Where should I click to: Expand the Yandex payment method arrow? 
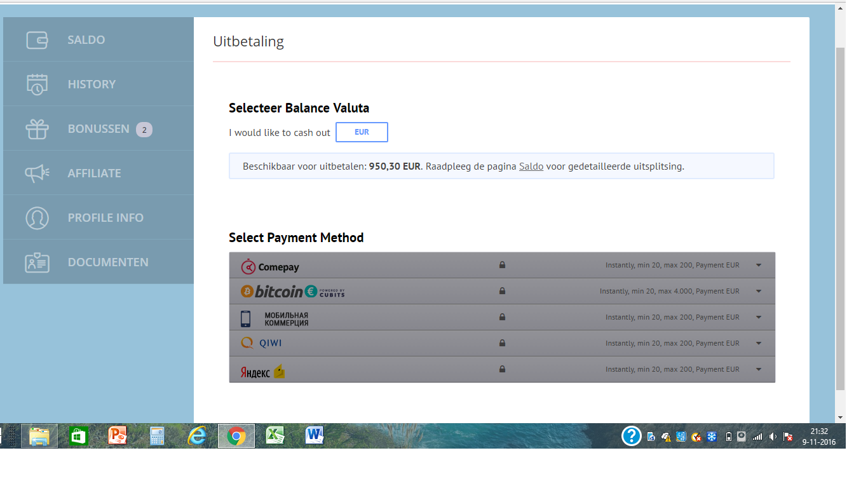pyautogui.click(x=759, y=369)
